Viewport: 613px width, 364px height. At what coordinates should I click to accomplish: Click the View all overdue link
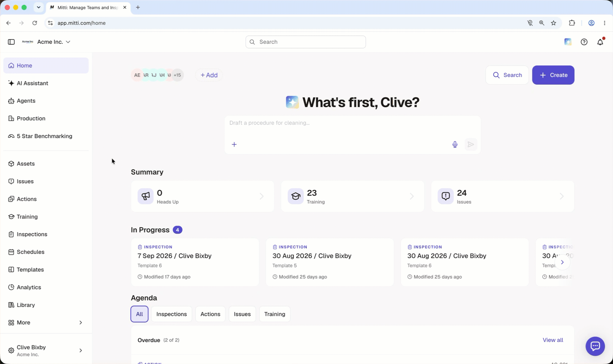click(553, 340)
